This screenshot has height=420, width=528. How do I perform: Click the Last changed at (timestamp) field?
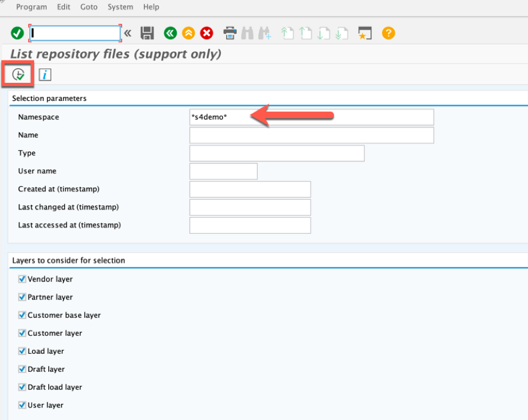point(250,207)
